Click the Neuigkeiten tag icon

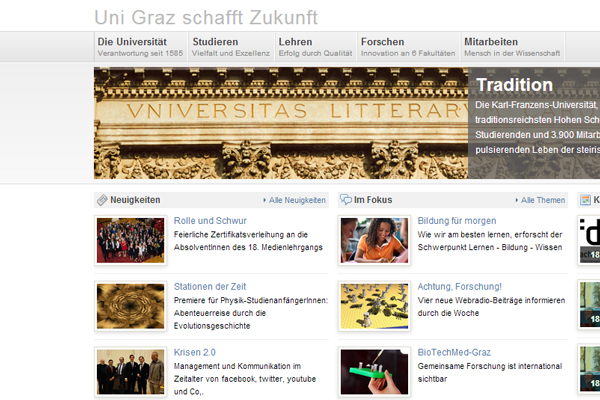102,200
